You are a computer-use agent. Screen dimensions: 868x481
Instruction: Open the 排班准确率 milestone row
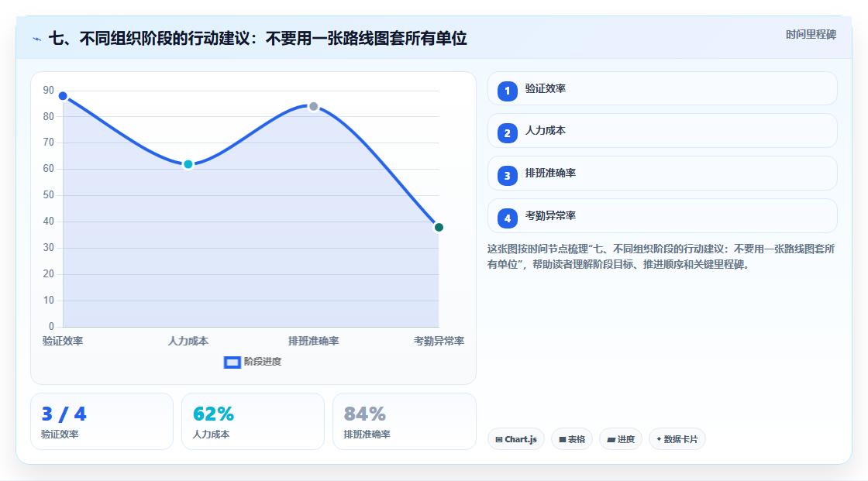coord(662,174)
